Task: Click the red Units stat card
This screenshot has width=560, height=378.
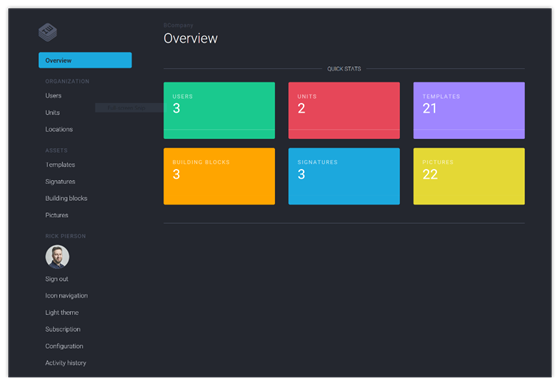Action: click(x=344, y=110)
